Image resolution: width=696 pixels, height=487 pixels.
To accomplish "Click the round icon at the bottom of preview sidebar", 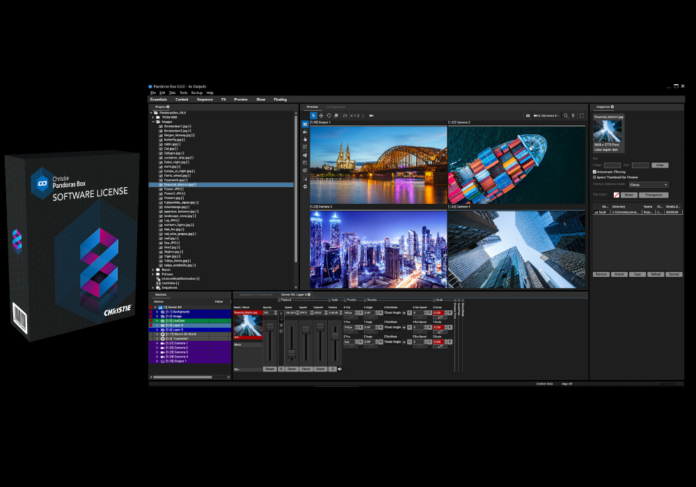I will point(305,187).
